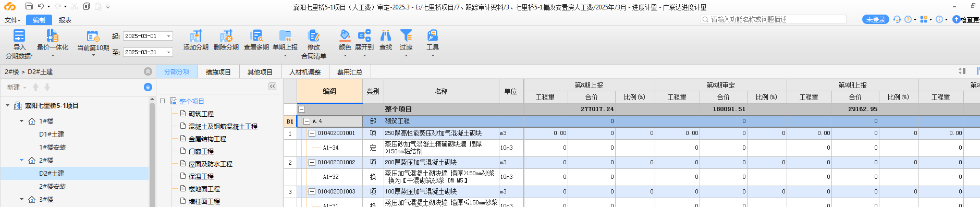The image size is (980, 207).
Task: Open the start date 2025-03-01 dropdown
Action: 168,36
